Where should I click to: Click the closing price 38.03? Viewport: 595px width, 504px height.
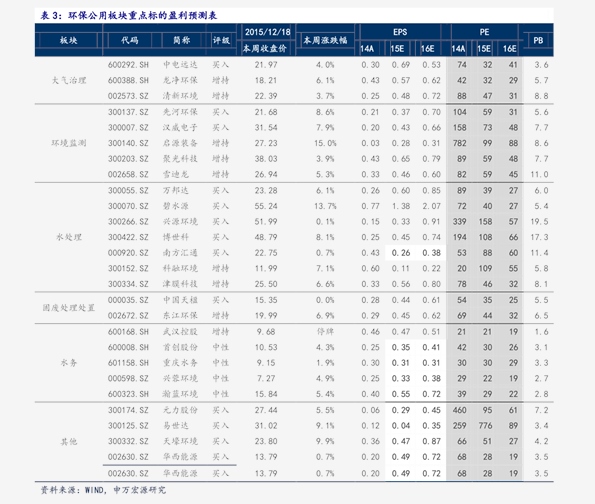point(266,159)
